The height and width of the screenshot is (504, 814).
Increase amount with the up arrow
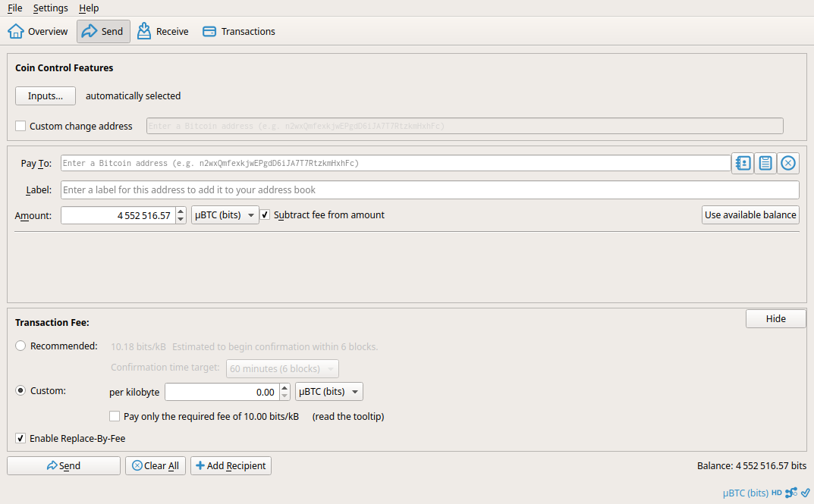click(x=181, y=211)
